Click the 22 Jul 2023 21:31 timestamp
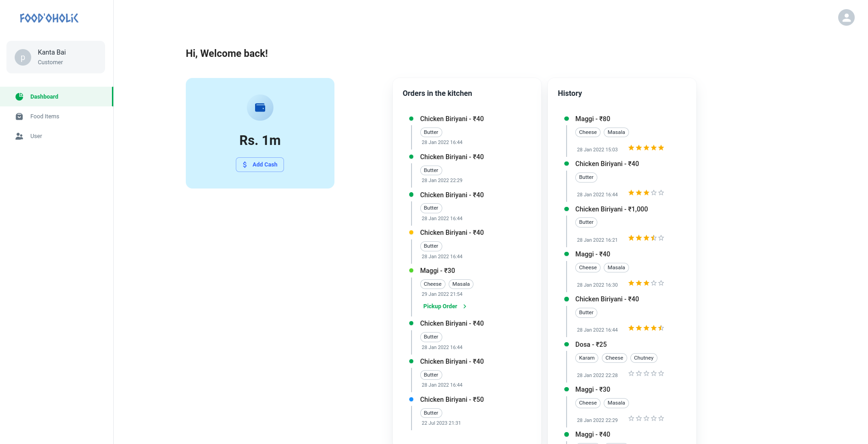868x444 pixels. coord(441,423)
